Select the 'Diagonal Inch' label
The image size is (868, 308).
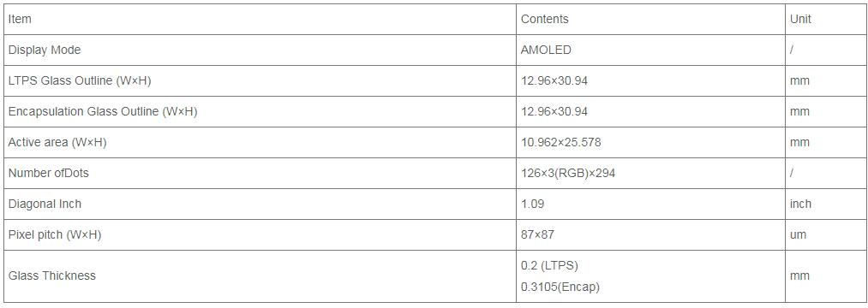pyautogui.click(x=45, y=204)
